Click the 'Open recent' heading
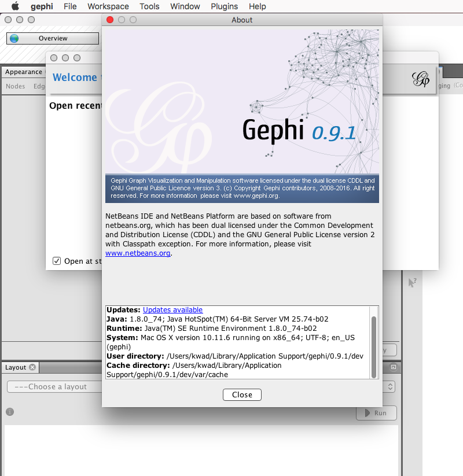Viewport: 463px width, 476px height. click(75, 106)
